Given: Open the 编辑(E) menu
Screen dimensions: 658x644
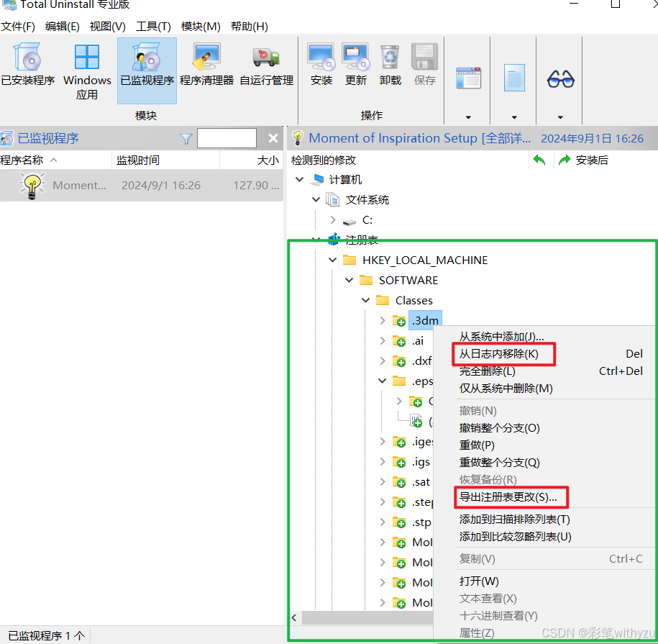Looking at the screenshot, I should pos(63,27).
